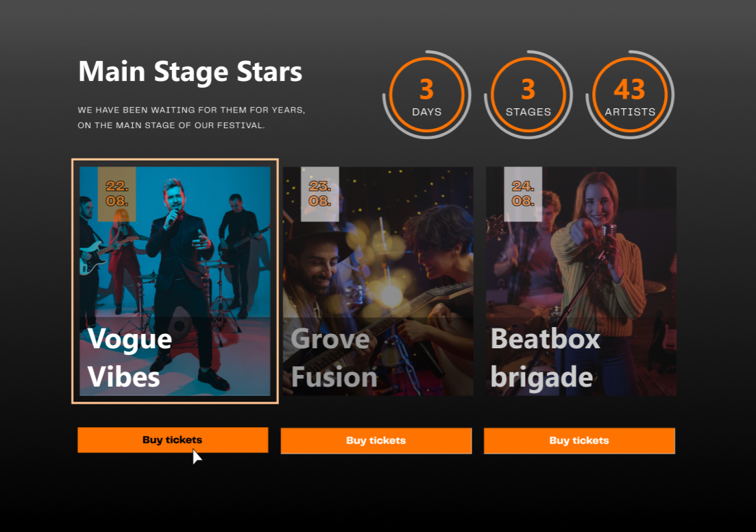Click the DAYS label in the first circle
This screenshot has height=532, width=756.
(x=427, y=112)
